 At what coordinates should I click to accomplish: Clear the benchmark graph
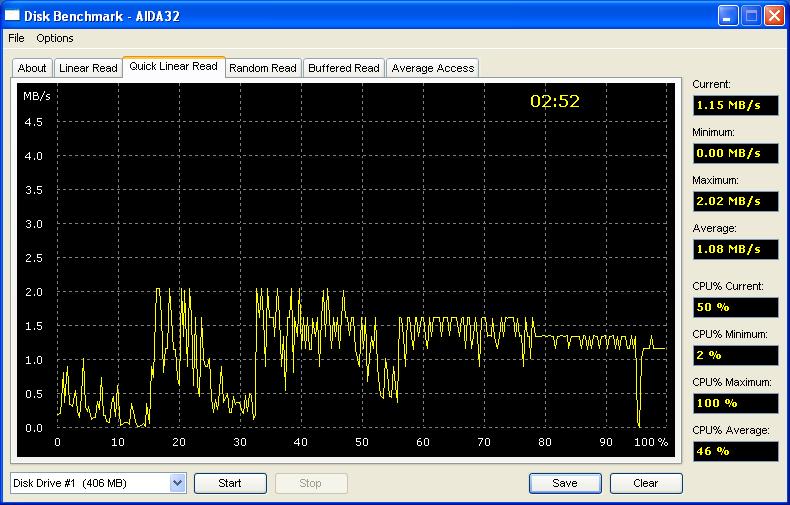click(645, 483)
